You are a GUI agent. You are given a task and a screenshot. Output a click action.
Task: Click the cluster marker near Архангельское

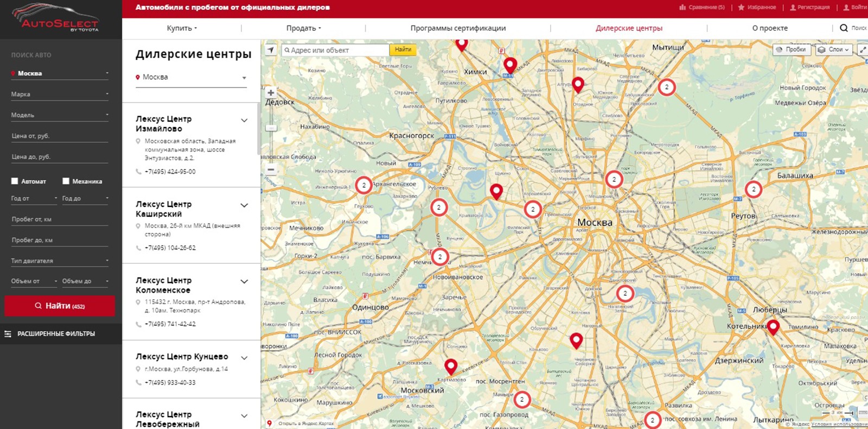tap(364, 186)
